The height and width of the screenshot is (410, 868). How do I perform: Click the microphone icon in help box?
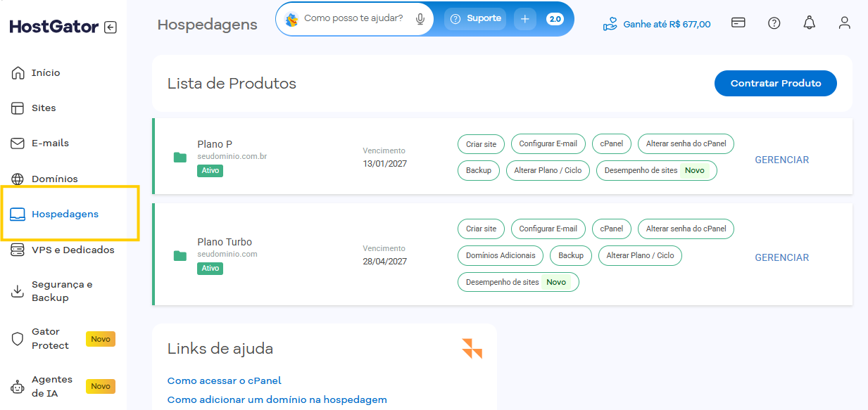click(420, 19)
